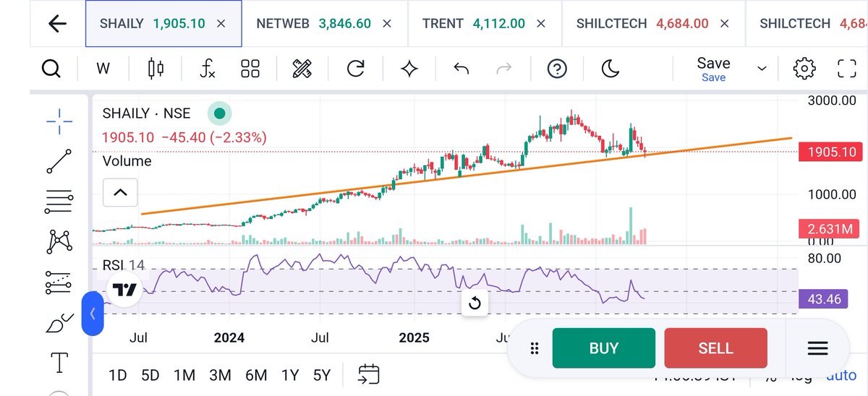Image resolution: width=868 pixels, height=396 pixels.
Task: Open the drawing tools pencil-ruler icon
Action: (x=301, y=69)
